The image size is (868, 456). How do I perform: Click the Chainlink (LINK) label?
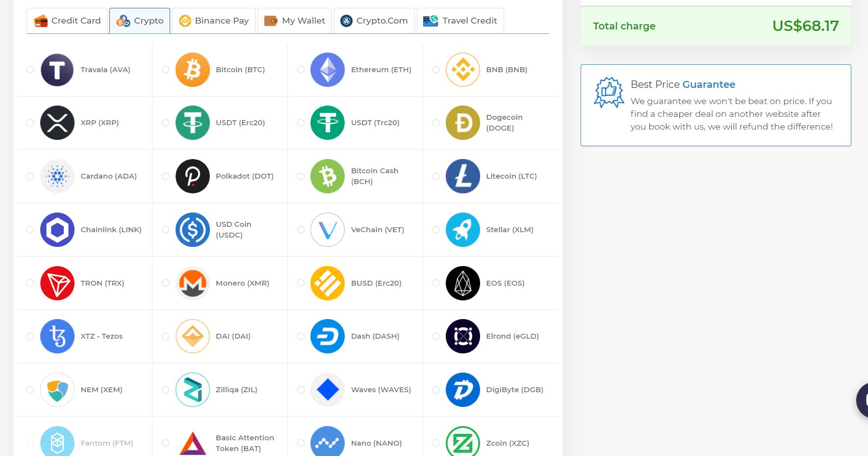[x=111, y=230]
